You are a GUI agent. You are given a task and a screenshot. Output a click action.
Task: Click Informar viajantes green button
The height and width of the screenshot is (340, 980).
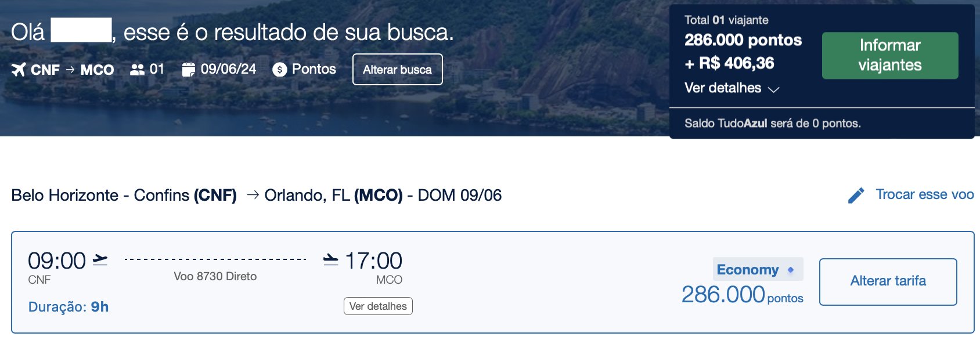coord(890,56)
